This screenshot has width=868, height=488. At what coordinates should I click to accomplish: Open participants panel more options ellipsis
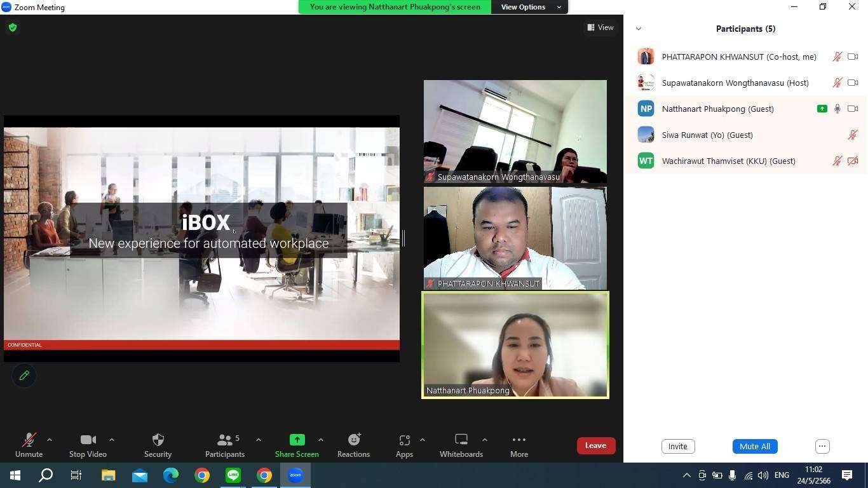click(822, 446)
